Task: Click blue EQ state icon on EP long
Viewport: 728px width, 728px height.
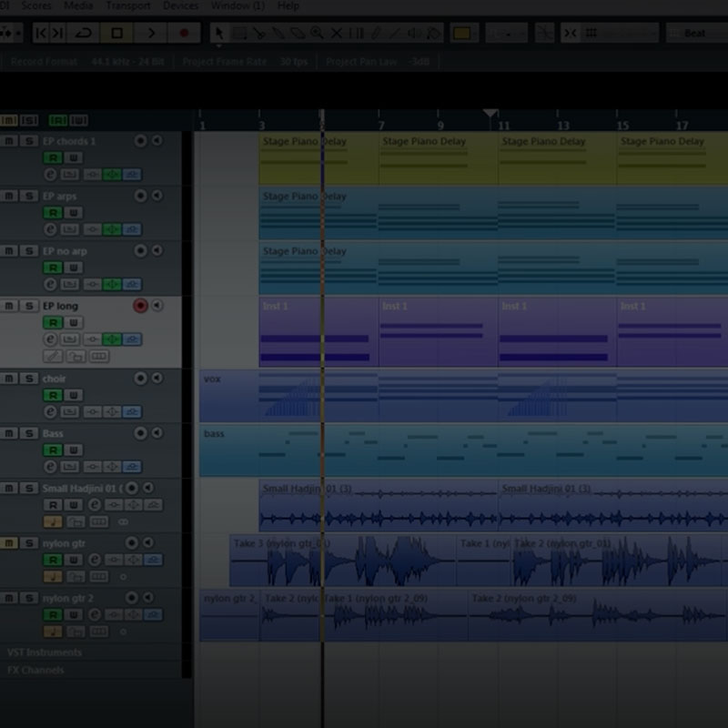Action: tap(132, 339)
